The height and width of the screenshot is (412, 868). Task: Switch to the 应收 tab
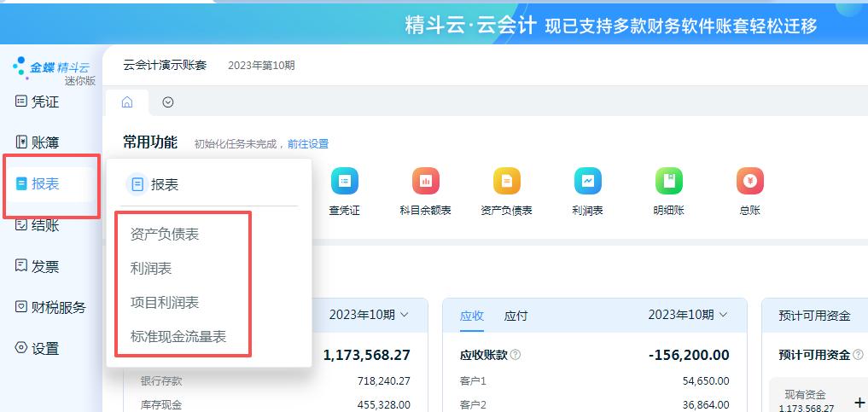point(471,316)
